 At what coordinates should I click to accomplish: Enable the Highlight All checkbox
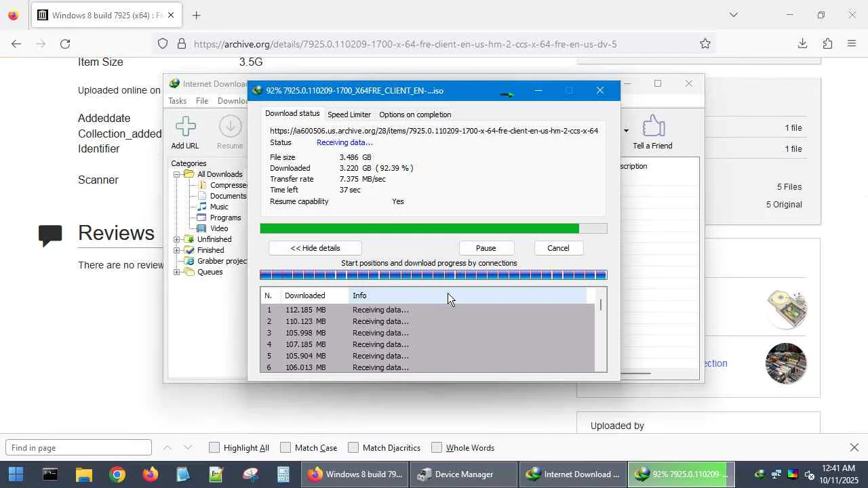(214, 447)
